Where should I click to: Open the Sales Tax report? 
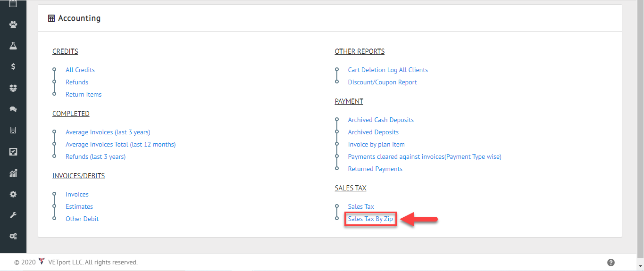pos(361,206)
